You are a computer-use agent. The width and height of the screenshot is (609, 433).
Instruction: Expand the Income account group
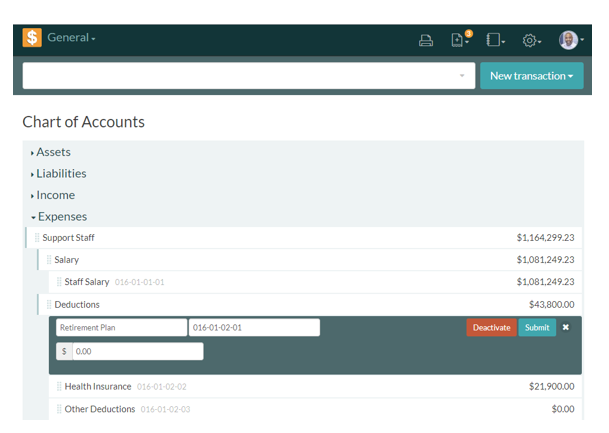tap(55, 195)
